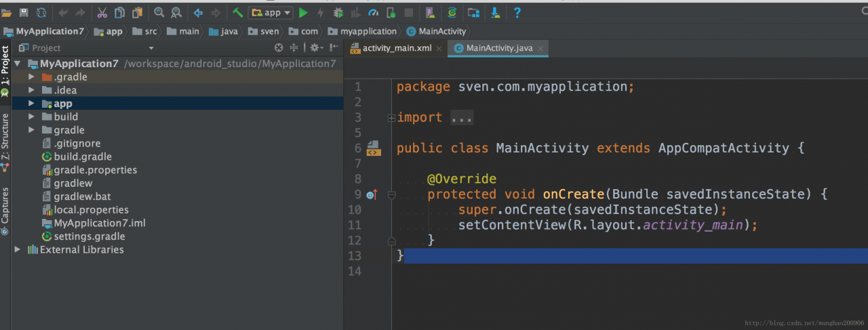Expand the import fold in editor
Viewport: 868px width, 330px height.
point(391,118)
